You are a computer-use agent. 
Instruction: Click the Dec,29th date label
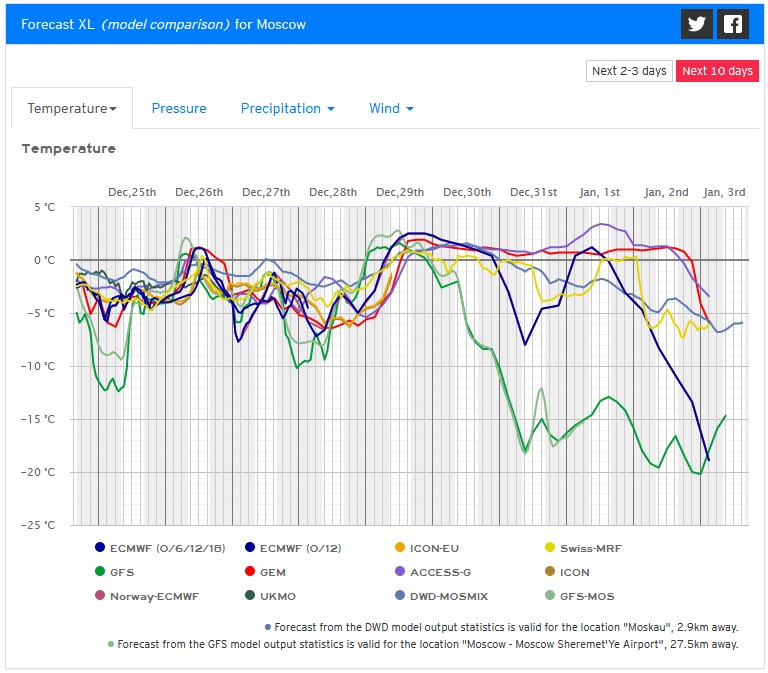(x=400, y=192)
